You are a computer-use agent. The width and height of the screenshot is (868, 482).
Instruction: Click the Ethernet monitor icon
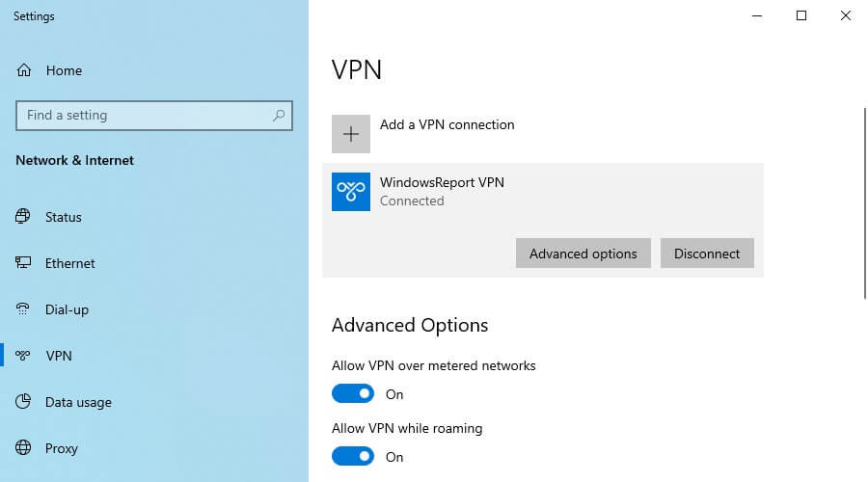pyautogui.click(x=23, y=262)
